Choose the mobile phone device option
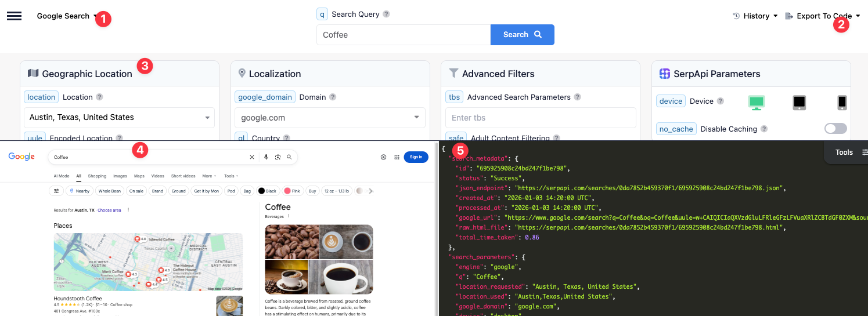The height and width of the screenshot is (316, 868). pos(842,102)
